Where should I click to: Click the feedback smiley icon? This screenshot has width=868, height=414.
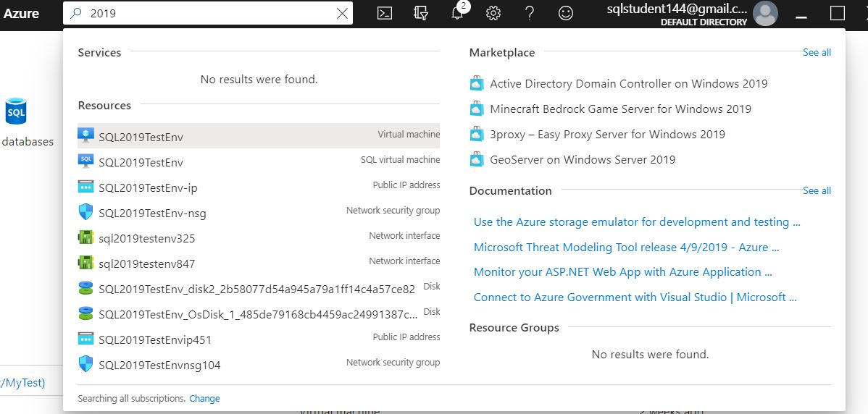(x=566, y=13)
